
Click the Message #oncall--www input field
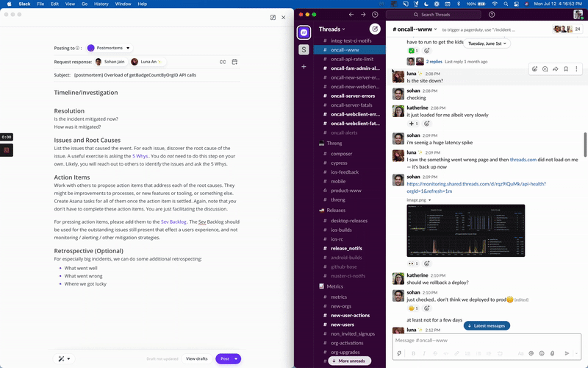pyautogui.click(x=487, y=340)
